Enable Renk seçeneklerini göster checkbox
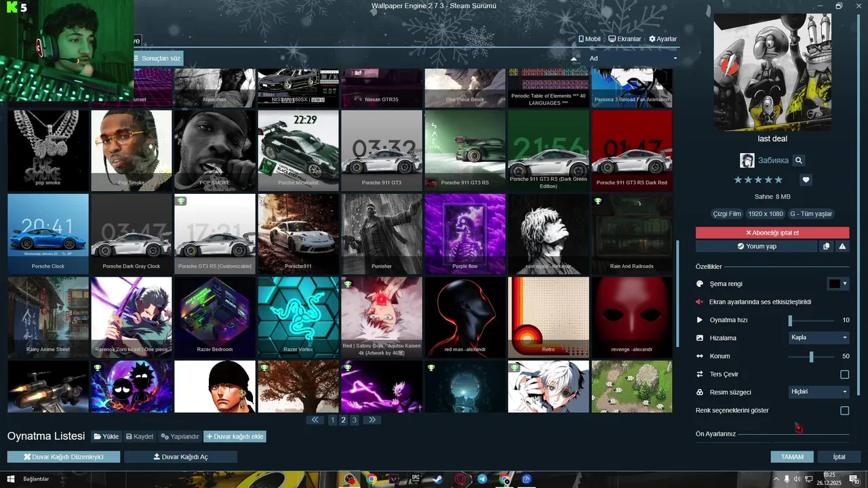This screenshot has height=488, width=868. 844,411
